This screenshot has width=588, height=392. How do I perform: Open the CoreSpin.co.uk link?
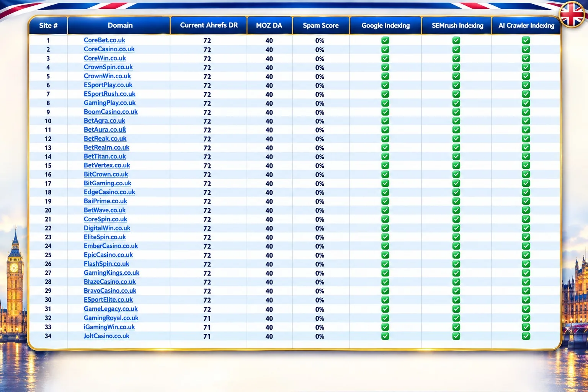click(x=105, y=219)
